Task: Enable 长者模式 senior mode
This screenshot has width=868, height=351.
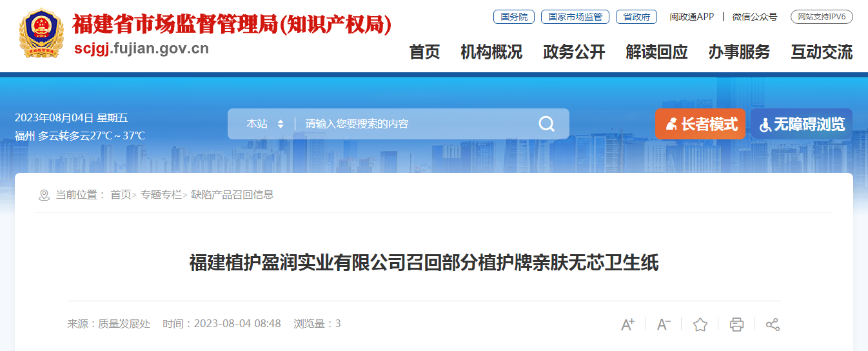Action: click(x=700, y=124)
